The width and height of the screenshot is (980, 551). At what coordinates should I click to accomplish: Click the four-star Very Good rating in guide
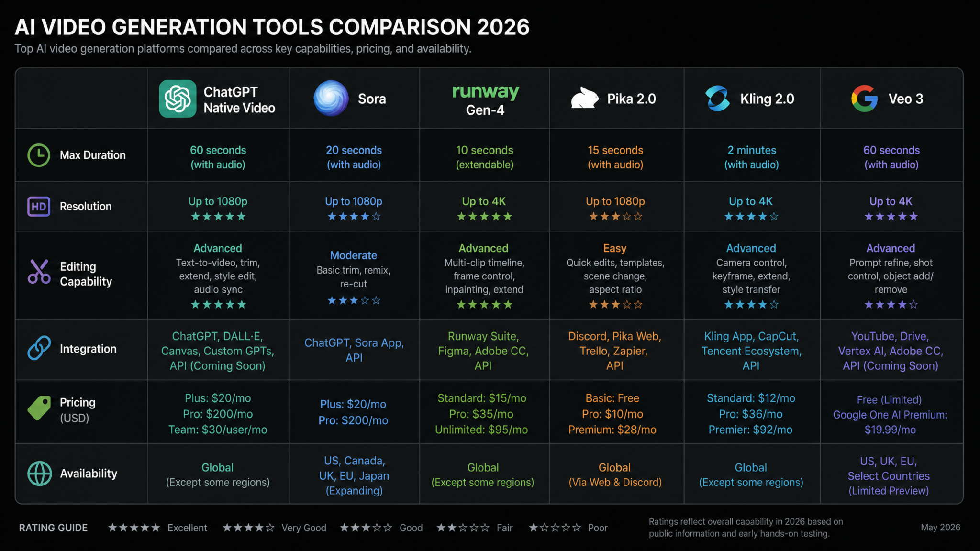(248, 528)
